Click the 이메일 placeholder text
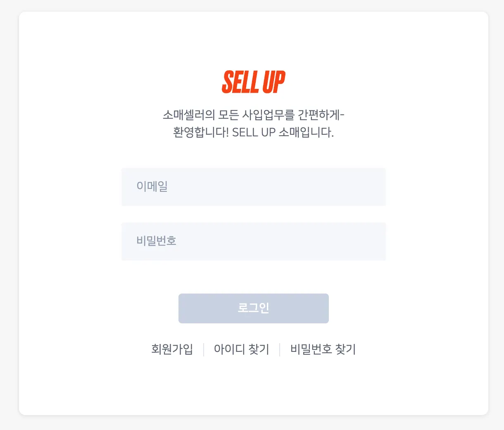The height and width of the screenshot is (430, 504). click(x=152, y=186)
